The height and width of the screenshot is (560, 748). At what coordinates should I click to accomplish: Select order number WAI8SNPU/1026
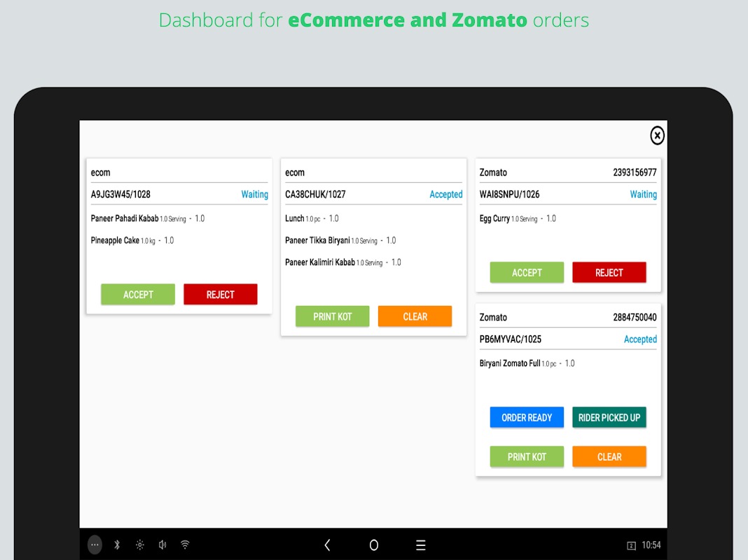point(509,195)
